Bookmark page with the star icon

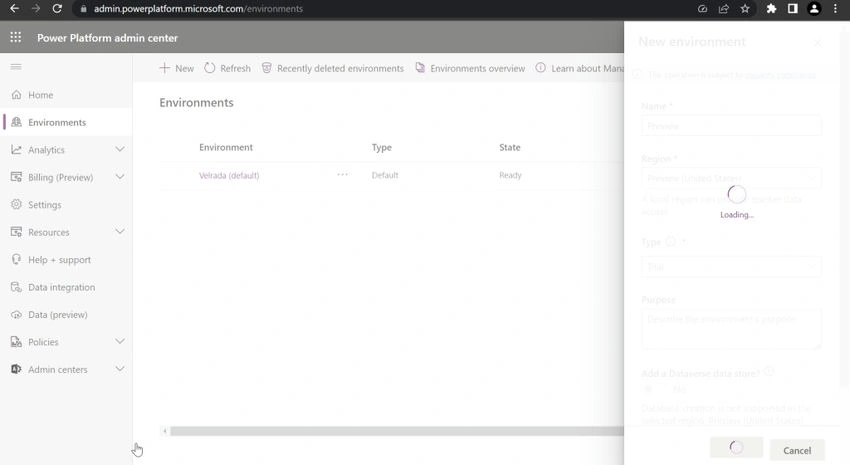tap(745, 9)
